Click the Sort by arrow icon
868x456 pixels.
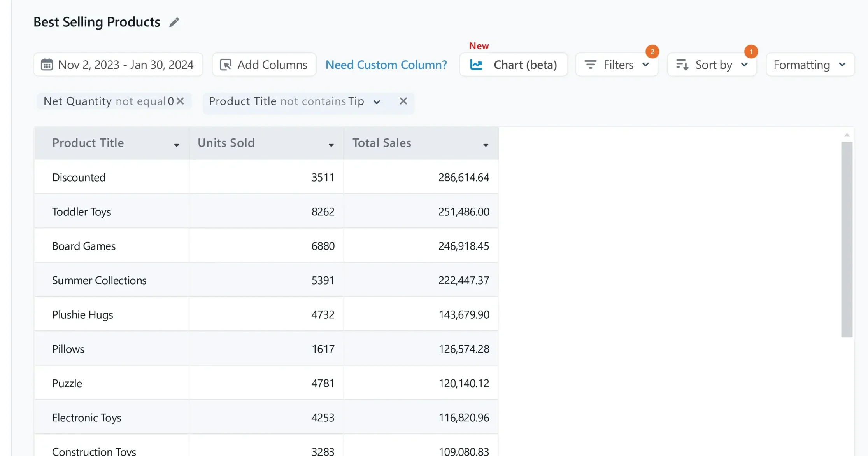tap(682, 65)
